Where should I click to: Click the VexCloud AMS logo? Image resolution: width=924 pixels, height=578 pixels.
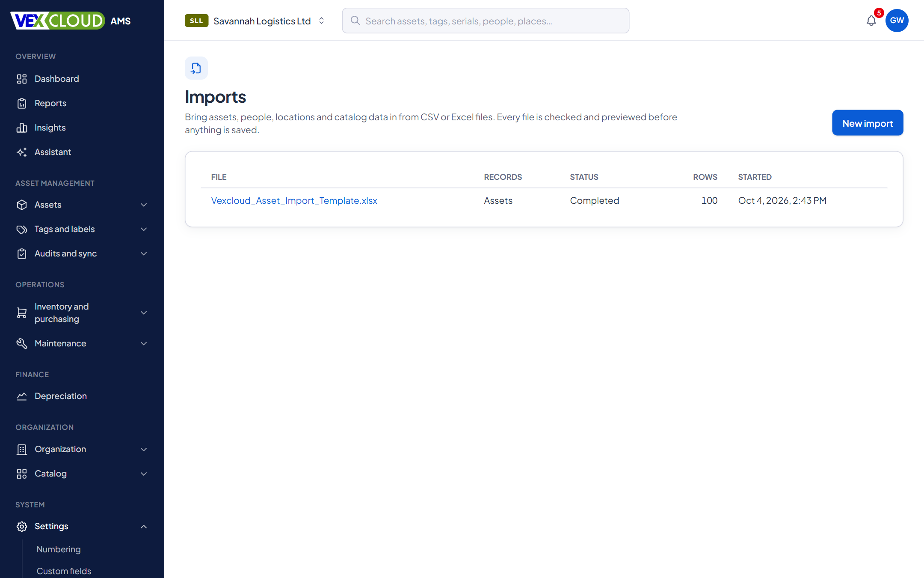(71, 21)
